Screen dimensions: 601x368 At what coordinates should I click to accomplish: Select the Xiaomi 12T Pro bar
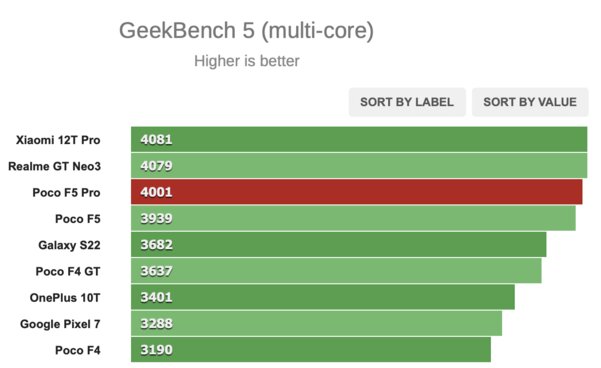[359, 139]
